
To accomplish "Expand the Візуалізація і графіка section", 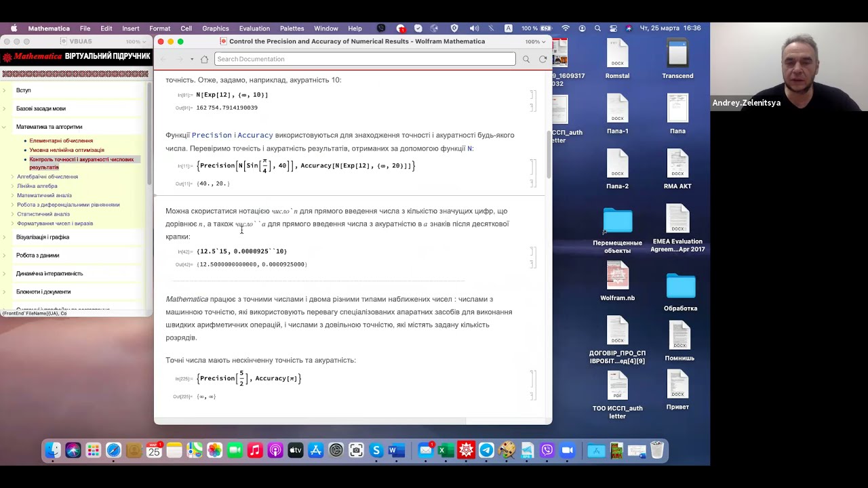I will tap(4, 237).
